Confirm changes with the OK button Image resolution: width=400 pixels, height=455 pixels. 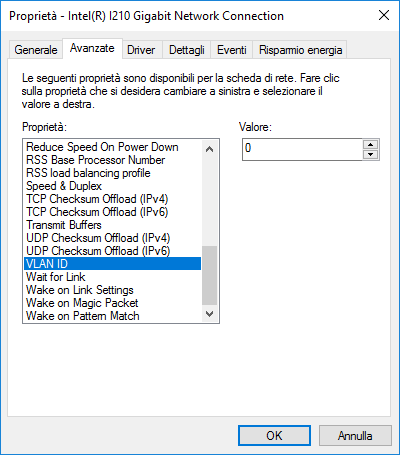[274, 436]
